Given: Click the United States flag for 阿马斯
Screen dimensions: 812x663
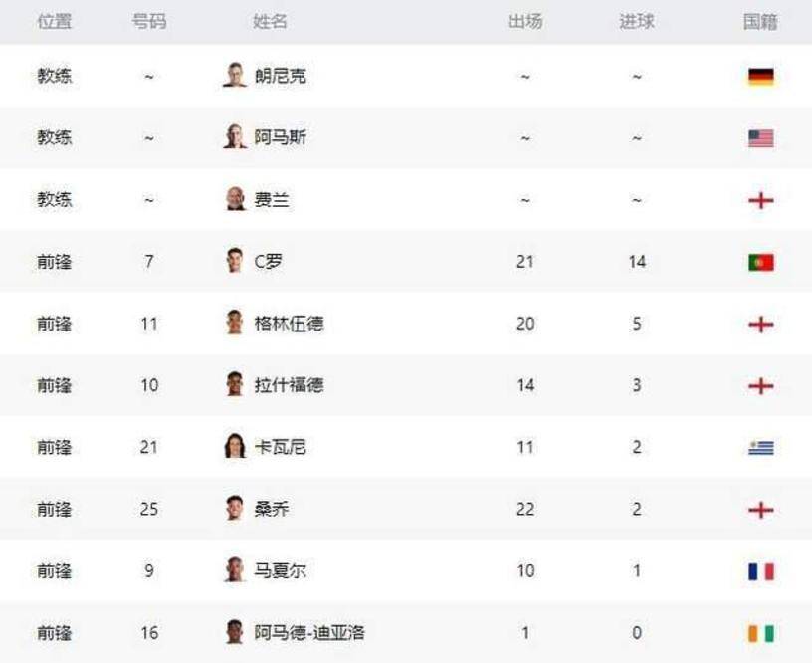Looking at the screenshot, I should (x=760, y=138).
